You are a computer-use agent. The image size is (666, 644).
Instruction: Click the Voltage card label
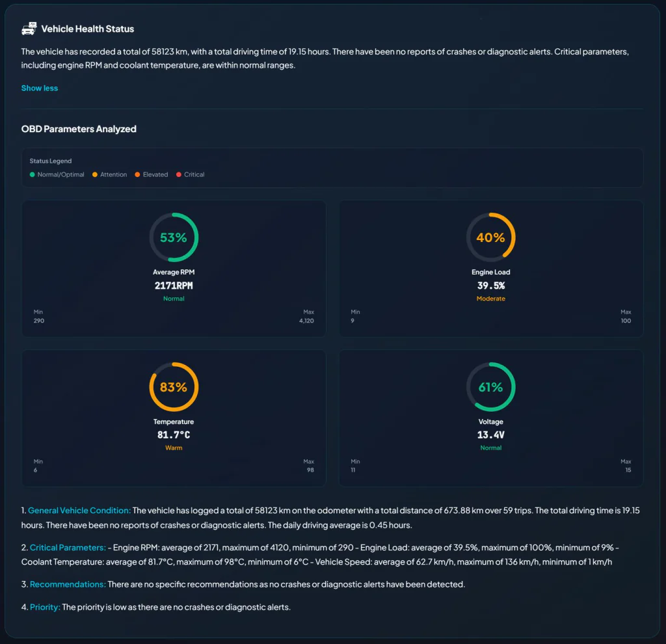[x=490, y=422]
